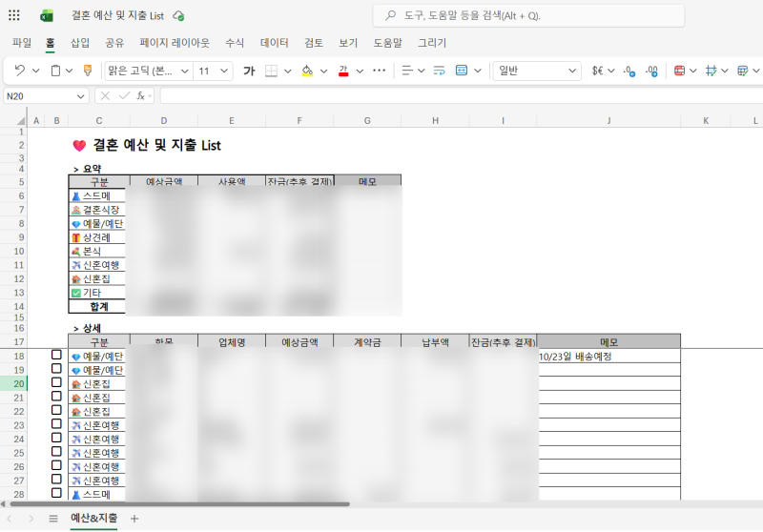Select the Format Painter brush icon
The width and height of the screenshot is (763, 532).
click(x=88, y=71)
